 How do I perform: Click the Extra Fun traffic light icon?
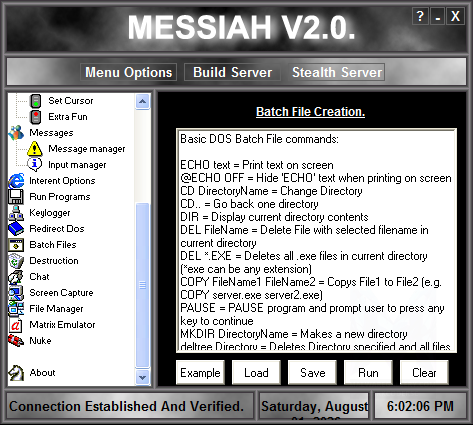click(x=35, y=117)
